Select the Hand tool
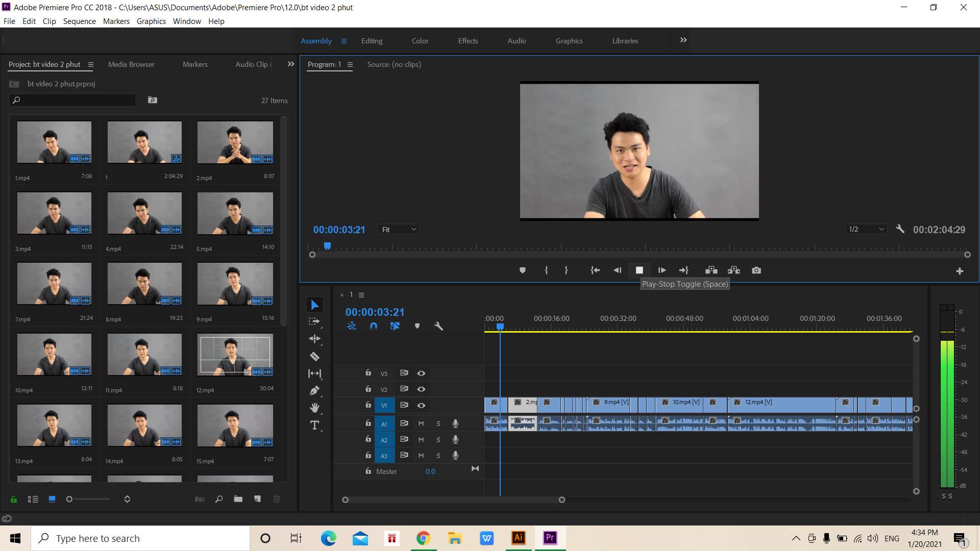This screenshot has height=551, width=980. [314, 408]
